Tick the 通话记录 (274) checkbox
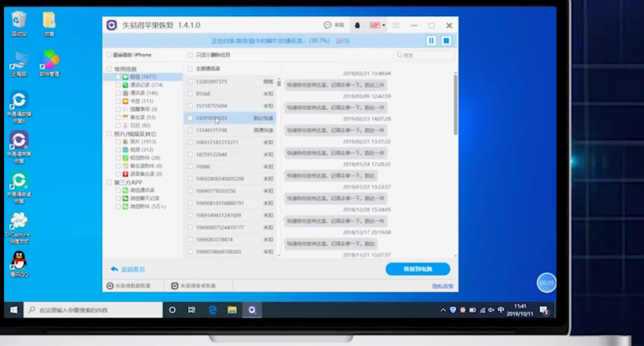The height and width of the screenshot is (346, 644). [118, 85]
